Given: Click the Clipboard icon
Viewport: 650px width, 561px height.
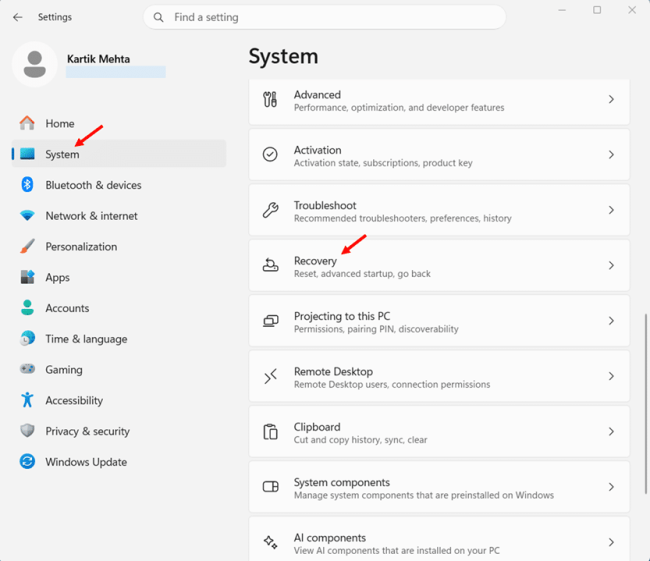Looking at the screenshot, I should pyautogui.click(x=270, y=431).
